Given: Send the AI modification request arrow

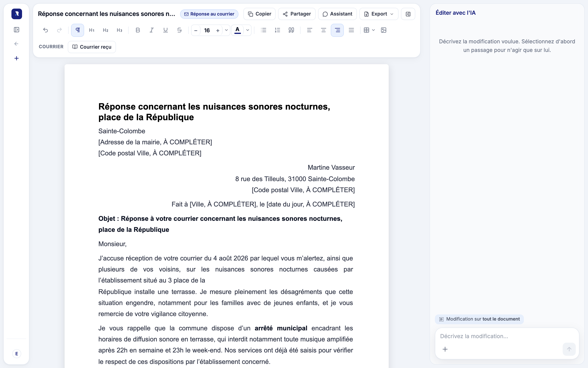Looking at the screenshot, I should coord(569,349).
